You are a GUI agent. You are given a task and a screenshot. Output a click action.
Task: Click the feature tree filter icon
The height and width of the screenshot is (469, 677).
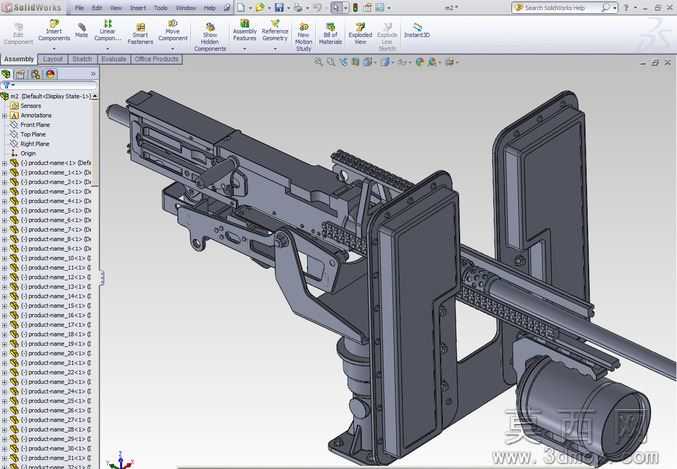tap(6, 85)
